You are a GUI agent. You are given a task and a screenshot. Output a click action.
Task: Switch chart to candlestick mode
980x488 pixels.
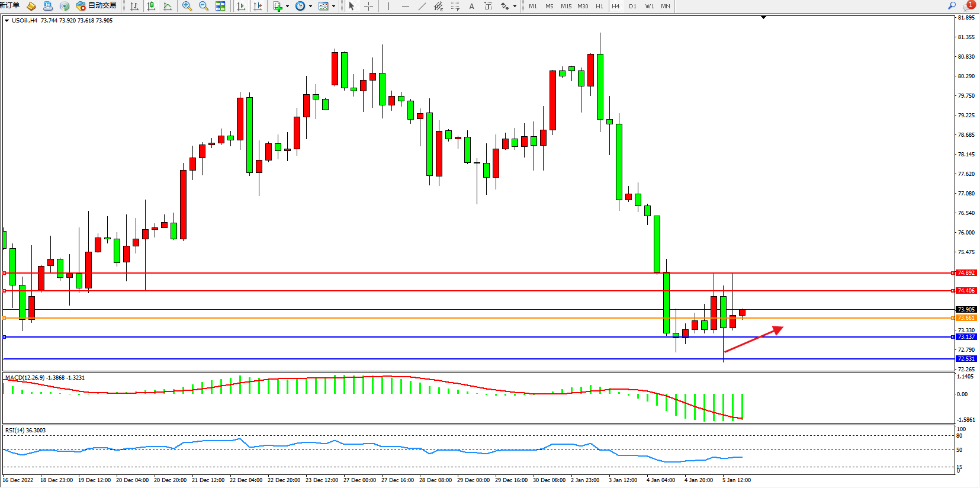coord(151,6)
